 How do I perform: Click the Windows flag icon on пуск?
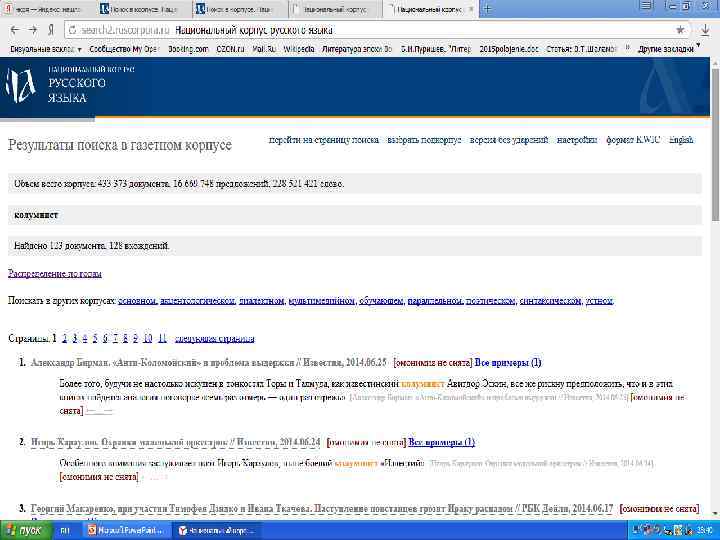[9, 531]
